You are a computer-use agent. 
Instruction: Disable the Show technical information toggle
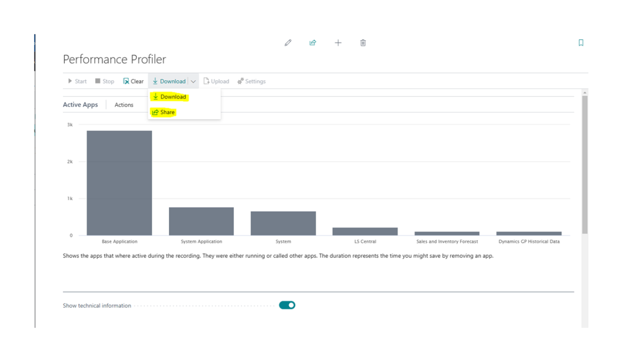click(288, 305)
